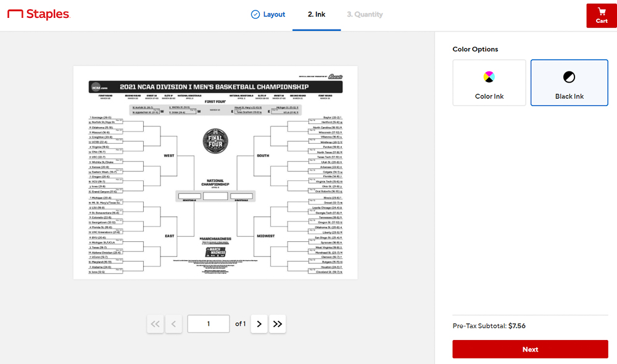Click the red Next button
The width and height of the screenshot is (617, 364).
click(530, 349)
